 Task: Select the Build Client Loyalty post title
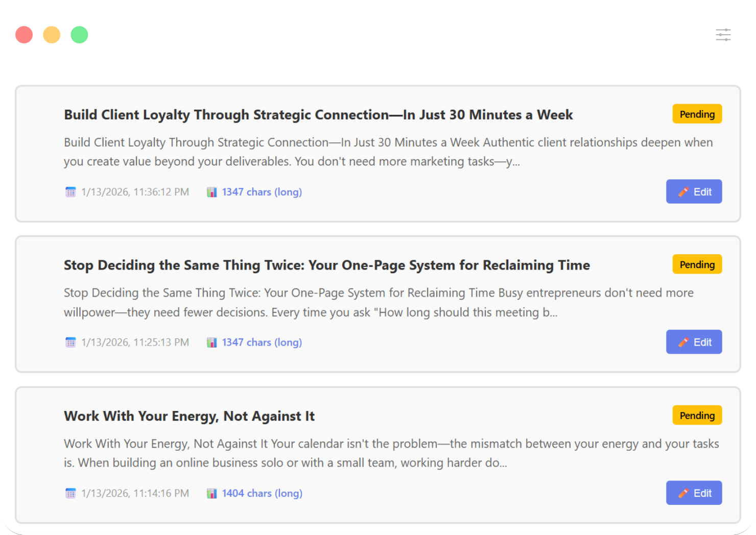coord(318,115)
